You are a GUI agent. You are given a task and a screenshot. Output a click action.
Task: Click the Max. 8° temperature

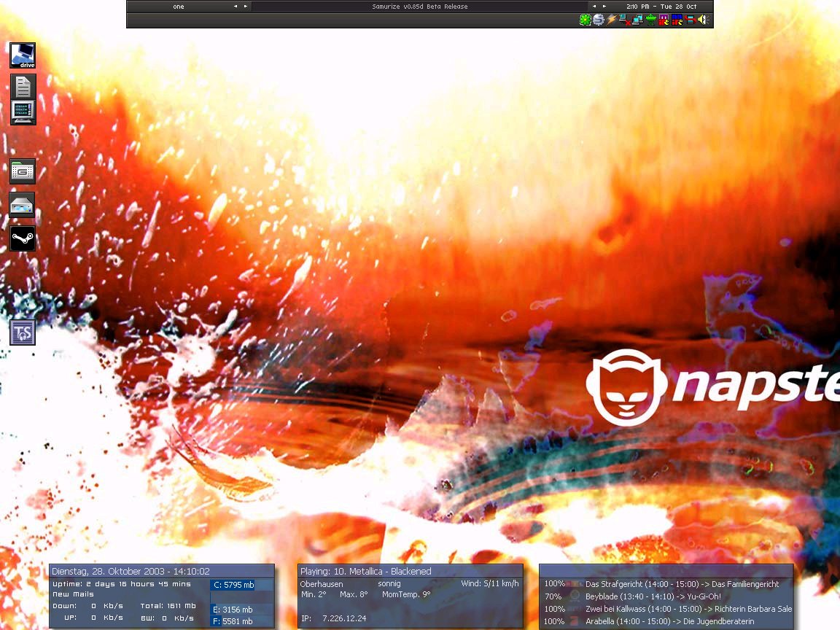pos(354,594)
